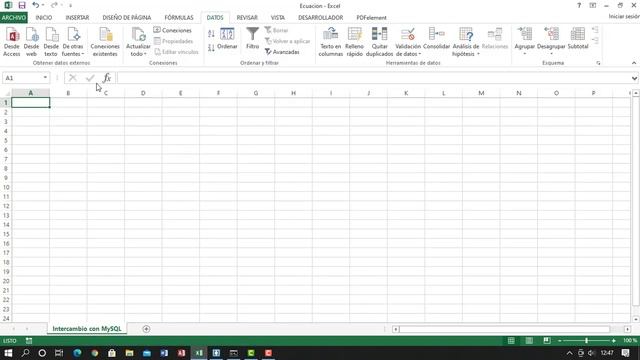
Task: Click Avanzadas filter option
Action: click(282, 52)
